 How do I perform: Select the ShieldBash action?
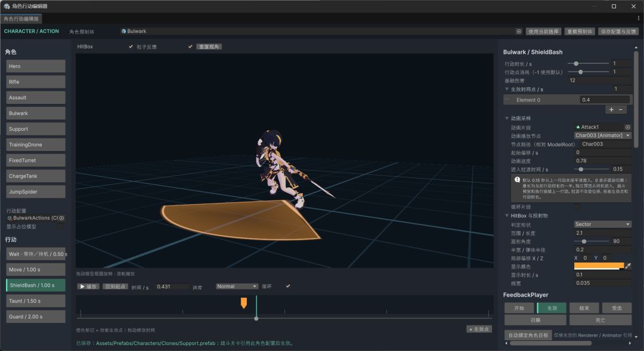point(36,285)
